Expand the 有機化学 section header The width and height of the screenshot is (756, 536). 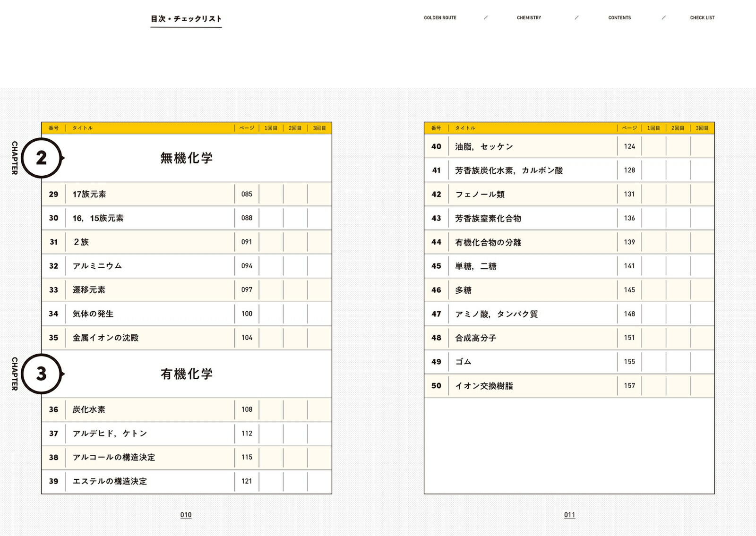pyautogui.click(x=187, y=374)
